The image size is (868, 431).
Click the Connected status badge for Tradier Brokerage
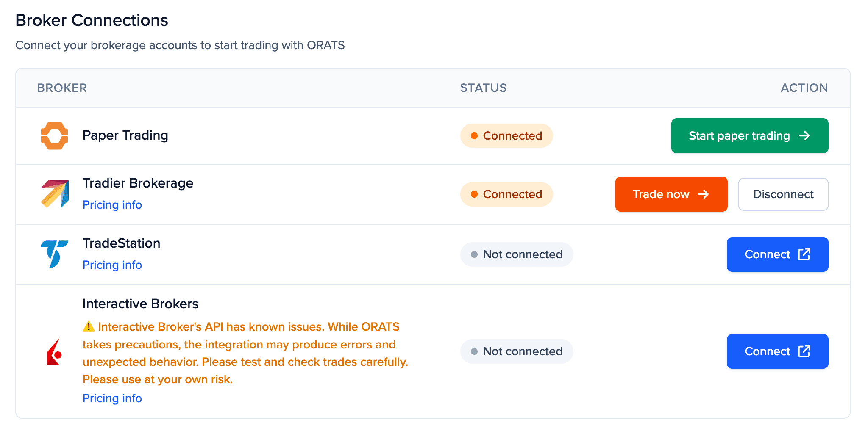pos(506,194)
